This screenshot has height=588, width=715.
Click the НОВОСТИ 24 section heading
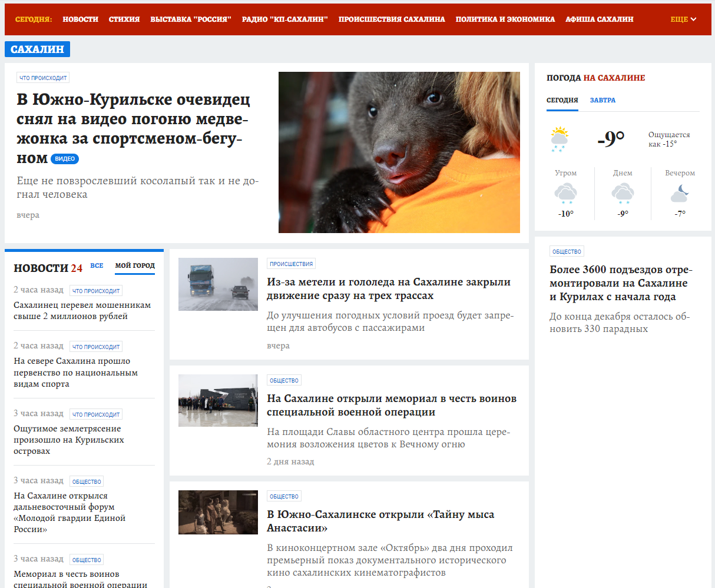(x=48, y=268)
